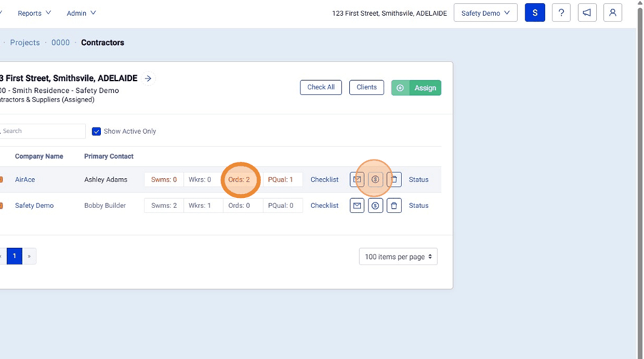The width and height of the screenshot is (644, 359).
Task: Click the Ords: 2 badge for AirAce
Action: [x=239, y=179]
